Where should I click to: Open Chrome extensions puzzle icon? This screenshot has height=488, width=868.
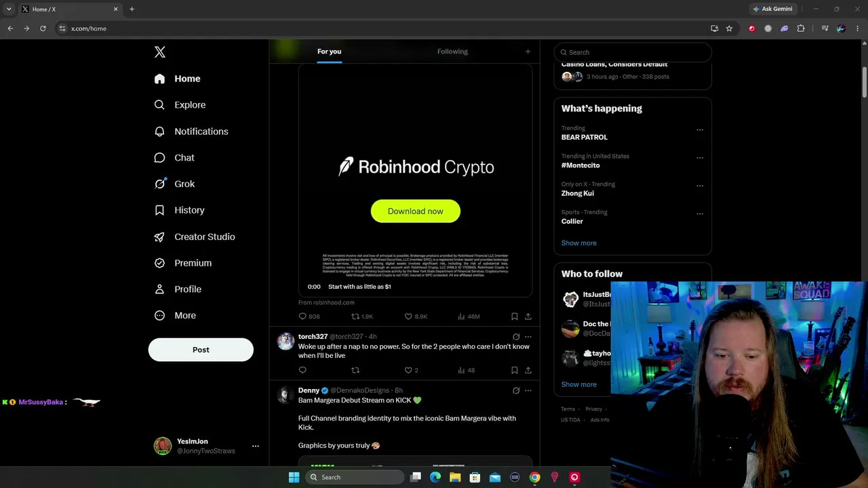pyautogui.click(x=801, y=28)
